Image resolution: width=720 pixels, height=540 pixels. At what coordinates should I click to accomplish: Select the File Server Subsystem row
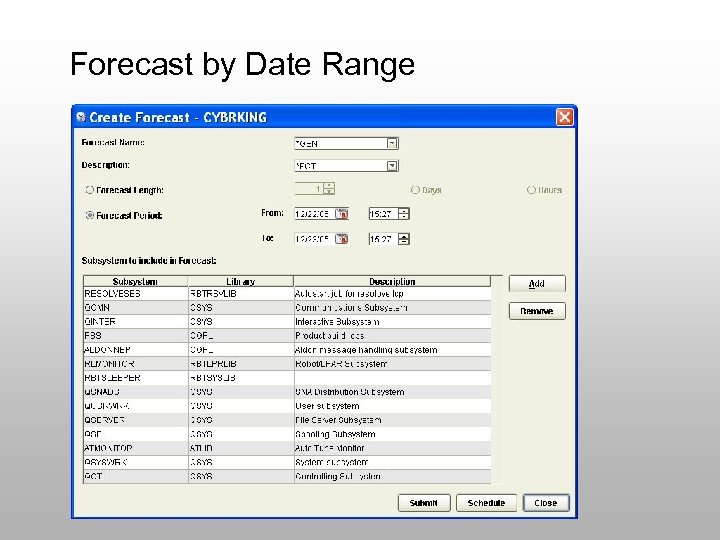(287, 420)
